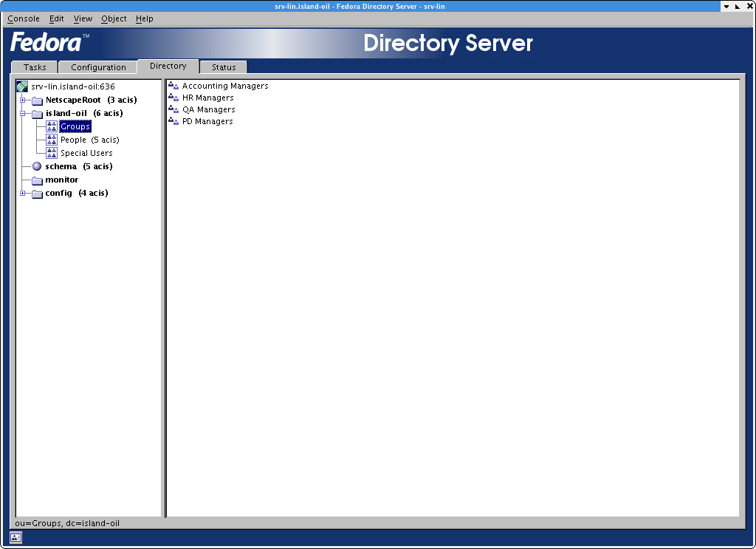Minimize the window using title bar arrow
756x549 pixels.
[x=726, y=6]
